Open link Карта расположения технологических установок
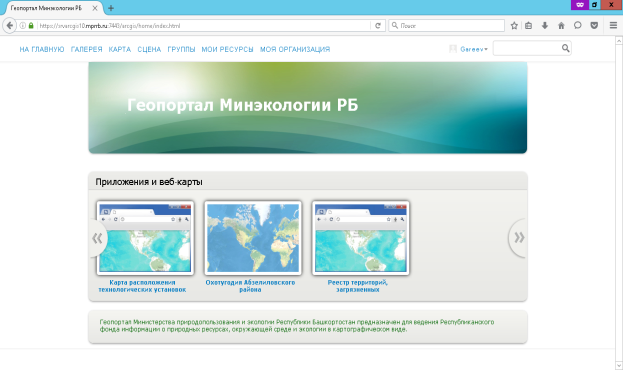The width and height of the screenshot is (624, 370). point(142,286)
